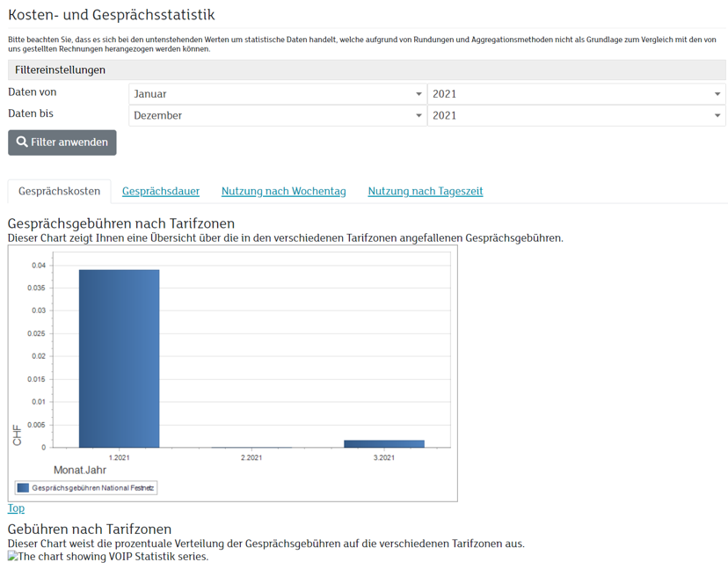
Task: Click the Gesprächsgebühren National Festnetz legend text
Action: (x=93, y=487)
